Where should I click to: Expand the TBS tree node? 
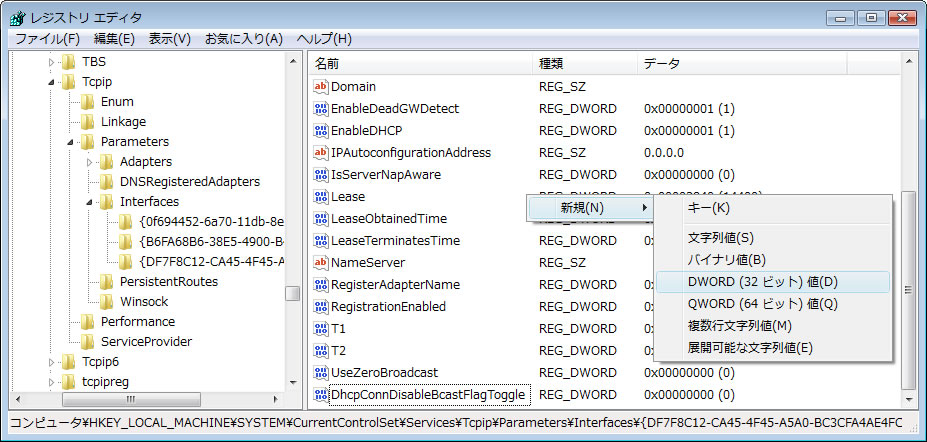[51, 62]
